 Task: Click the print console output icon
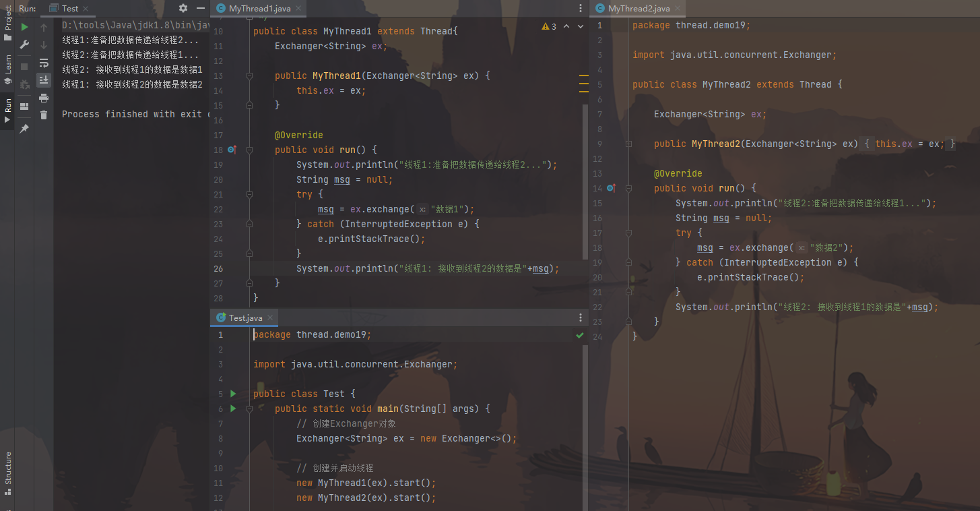point(44,98)
